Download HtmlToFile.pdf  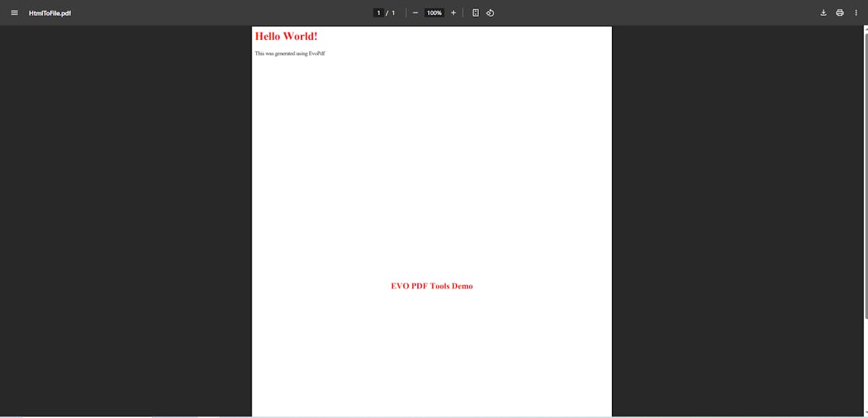[822, 12]
